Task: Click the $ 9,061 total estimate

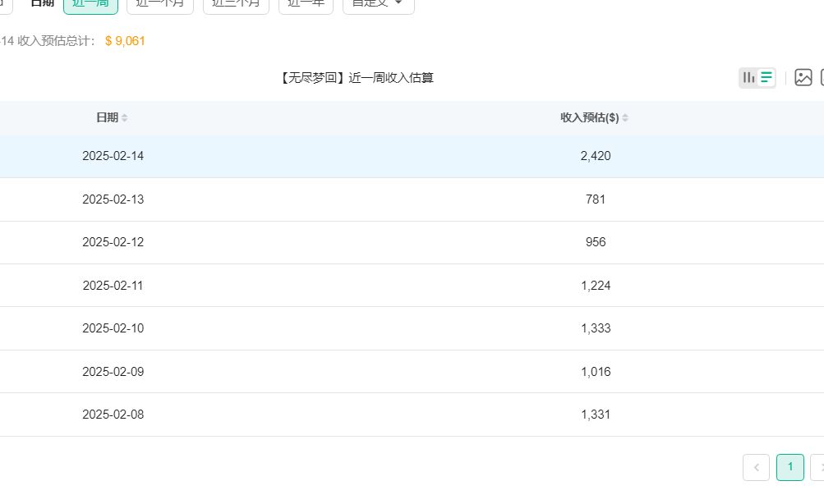Action: click(x=125, y=41)
